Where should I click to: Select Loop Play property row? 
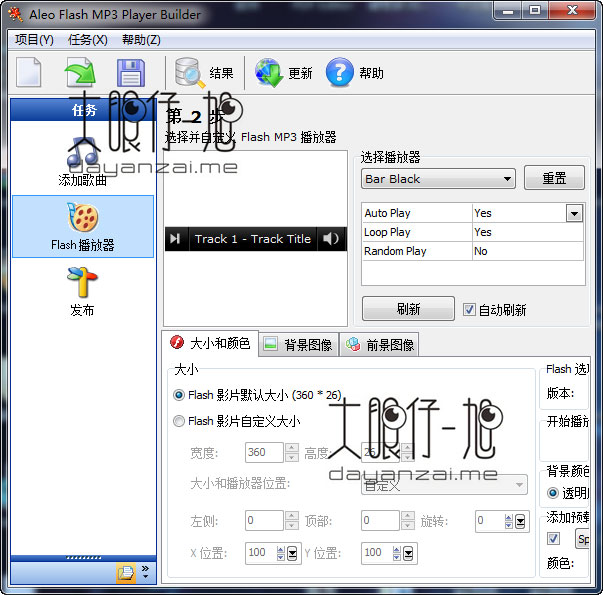tap(473, 232)
